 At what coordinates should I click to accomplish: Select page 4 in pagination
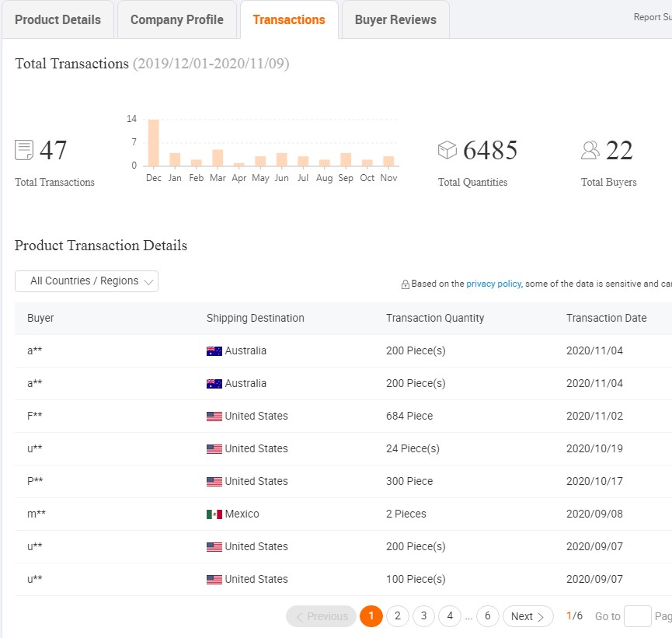tap(449, 616)
